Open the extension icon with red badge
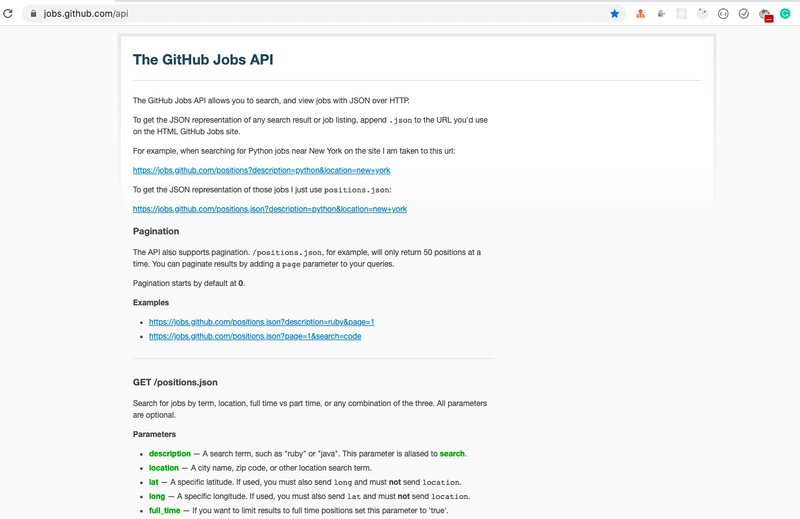The image size is (800, 519). tap(765, 15)
